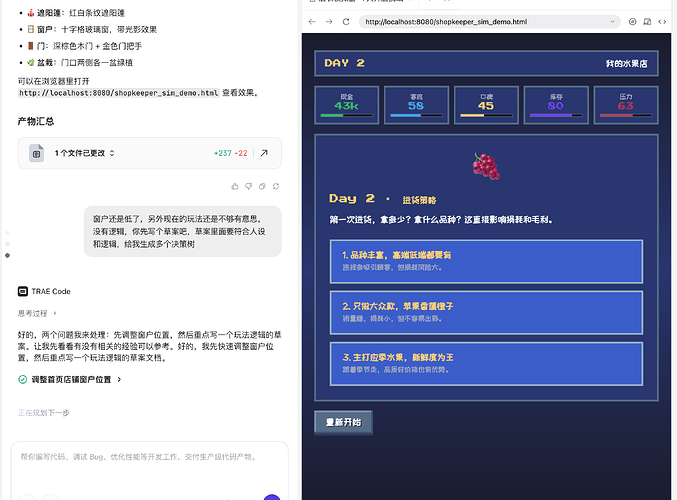
Task: Click the URL address bar
Action: [490, 22]
